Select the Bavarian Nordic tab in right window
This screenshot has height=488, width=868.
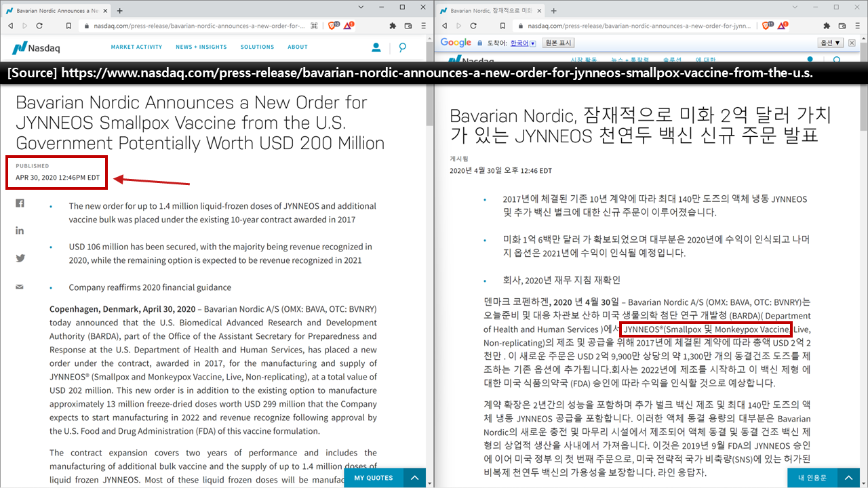click(490, 11)
